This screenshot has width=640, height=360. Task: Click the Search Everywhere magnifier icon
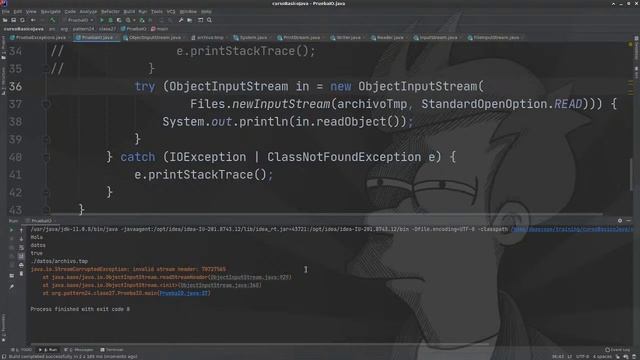coord(209,20)
